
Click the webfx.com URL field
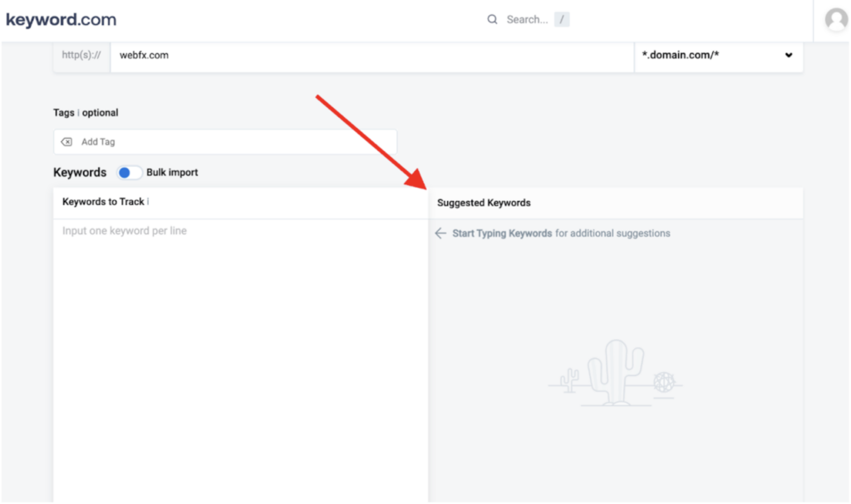point(249,56)
